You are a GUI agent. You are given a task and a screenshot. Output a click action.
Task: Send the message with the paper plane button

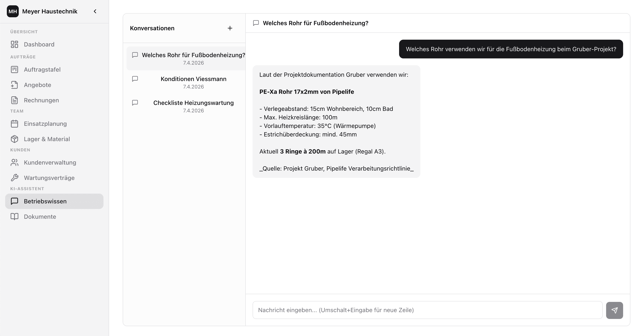[x=614, y=310]
